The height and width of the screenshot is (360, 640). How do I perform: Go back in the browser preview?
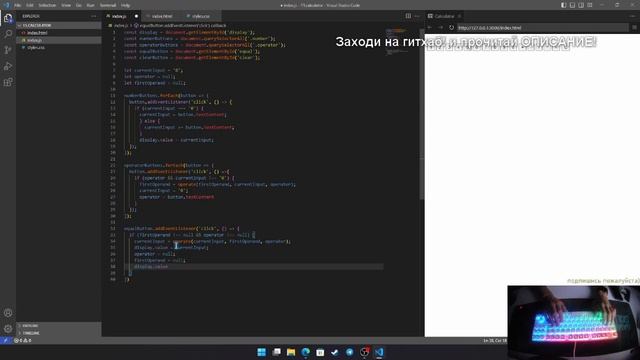pos(430,28)
